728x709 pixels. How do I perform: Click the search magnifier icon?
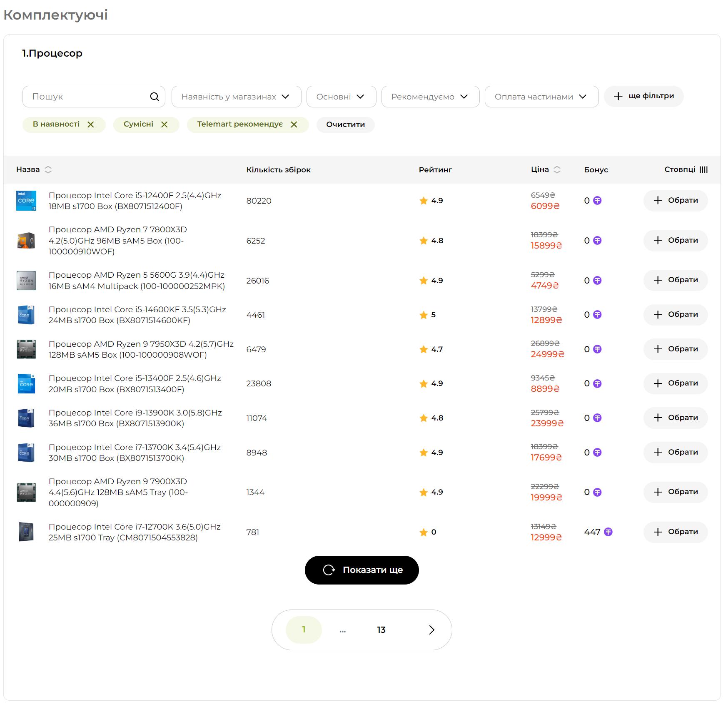(154, 97)
